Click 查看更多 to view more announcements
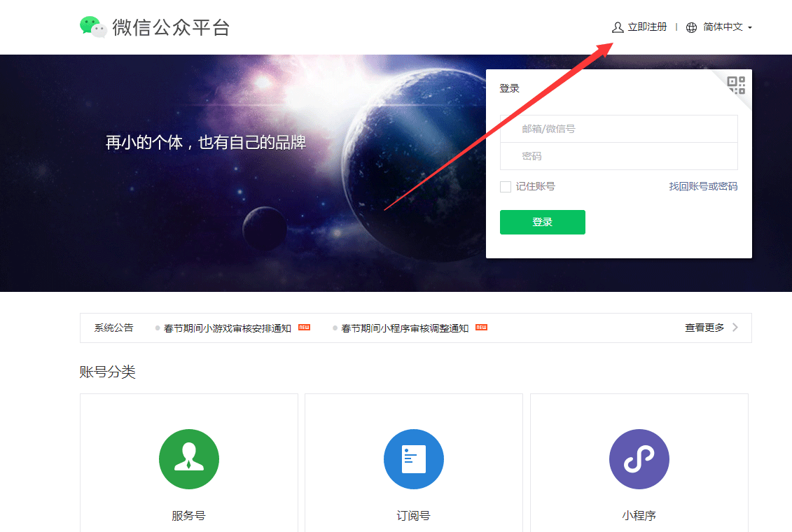Screen dimensions: 792x532 pos(704,328)
